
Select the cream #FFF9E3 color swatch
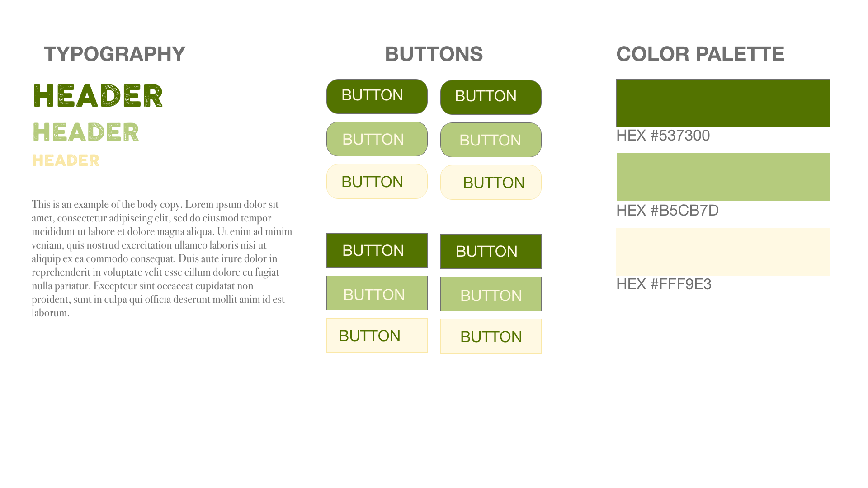click(723, 252)
